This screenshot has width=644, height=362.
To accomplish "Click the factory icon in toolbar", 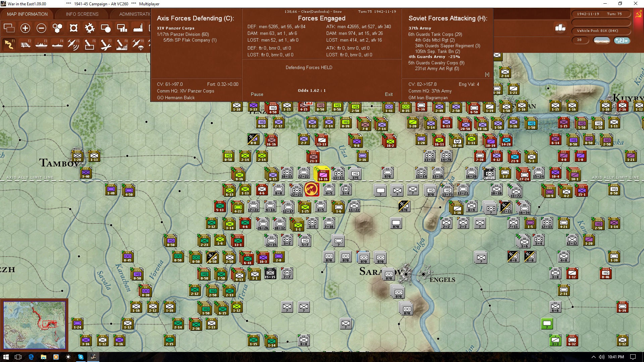I will 138,28.
